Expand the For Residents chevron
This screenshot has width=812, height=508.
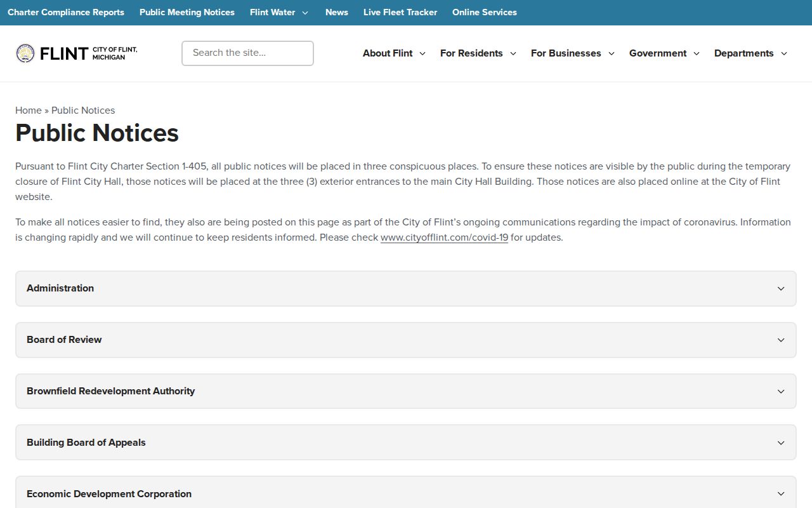tap(513, 53)
